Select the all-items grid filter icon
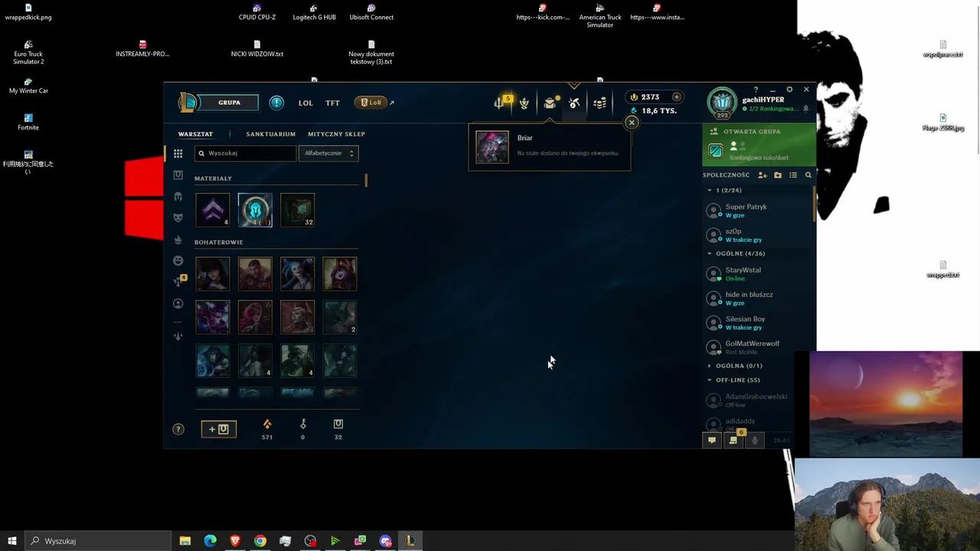 178,154
